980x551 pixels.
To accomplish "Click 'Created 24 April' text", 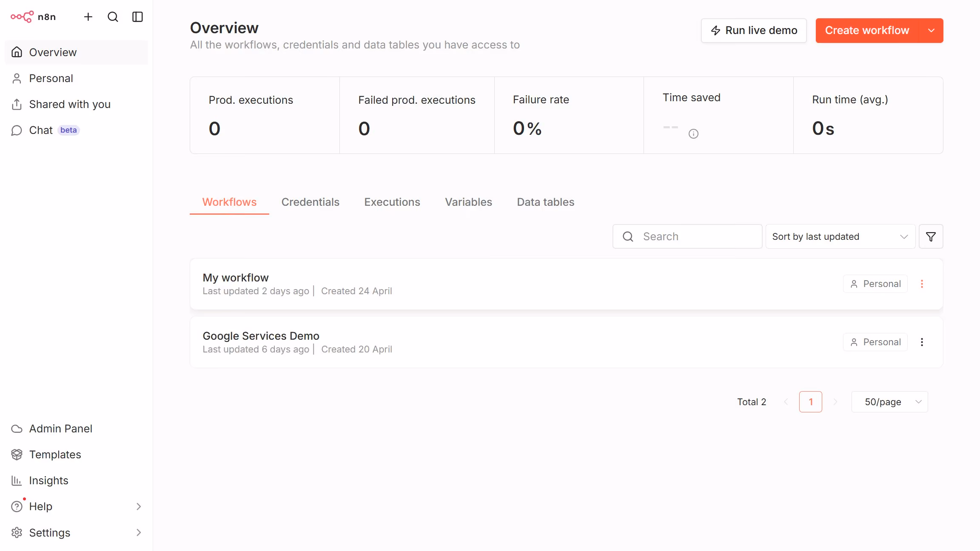I will [356, 291].
